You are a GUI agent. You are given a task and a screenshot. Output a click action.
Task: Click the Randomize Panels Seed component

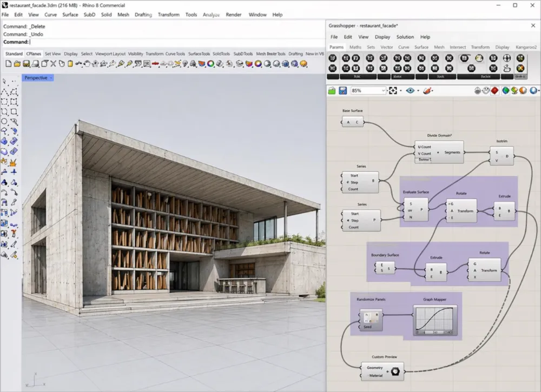click(x=371, y=320)
